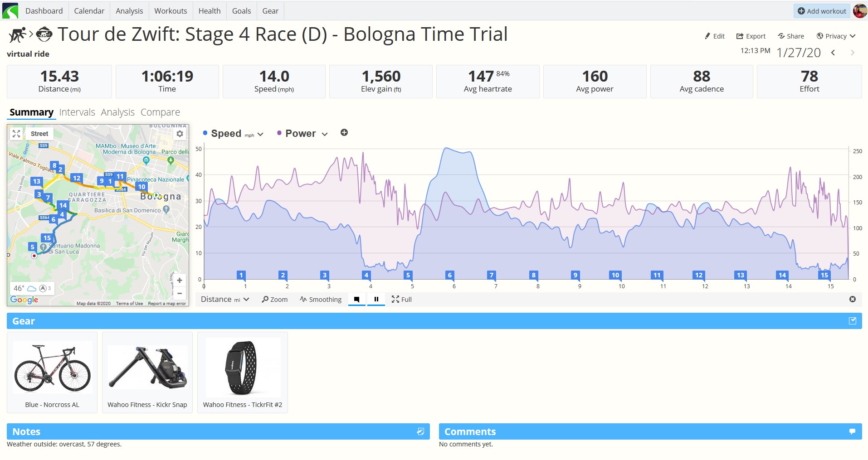The height and width of the screenshot is (460, 868).
Task: Toggle pauses display on chart
Action: (376, 299)
